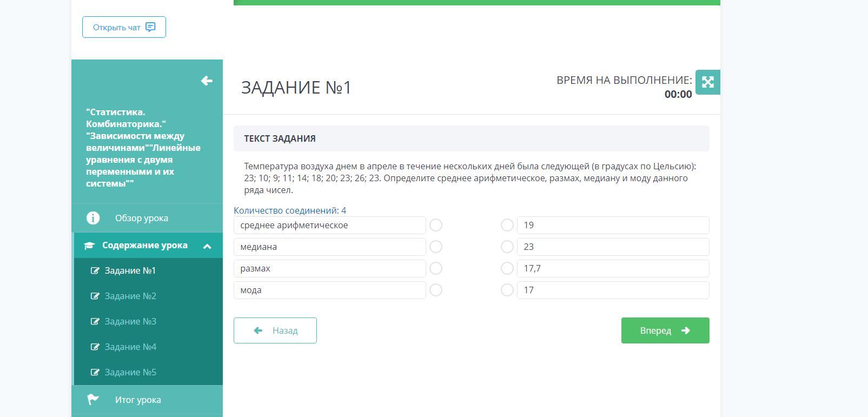Screen dimensions: 868x417
Task: Click the flag icon beside Итог урока
Action: coord(93,400)
